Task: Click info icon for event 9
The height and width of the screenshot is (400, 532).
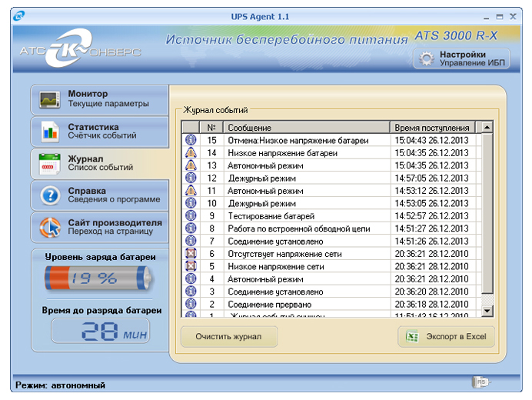Action: pyautogui.click(x=191, y=215)
